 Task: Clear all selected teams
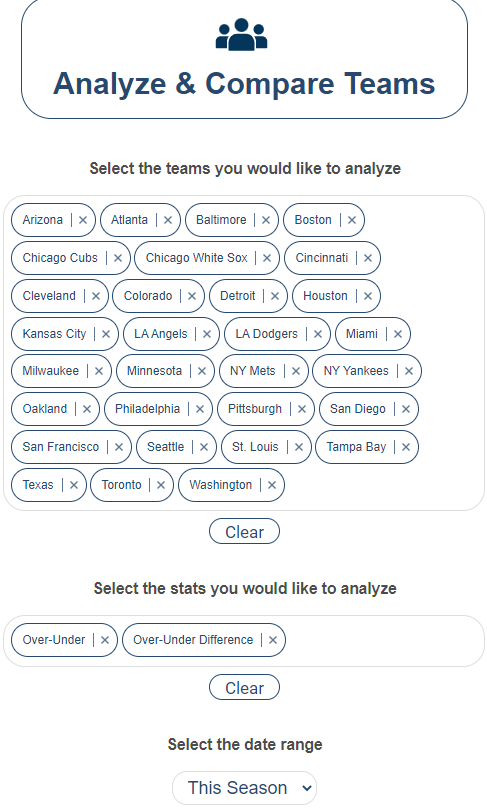coord(245,532)
